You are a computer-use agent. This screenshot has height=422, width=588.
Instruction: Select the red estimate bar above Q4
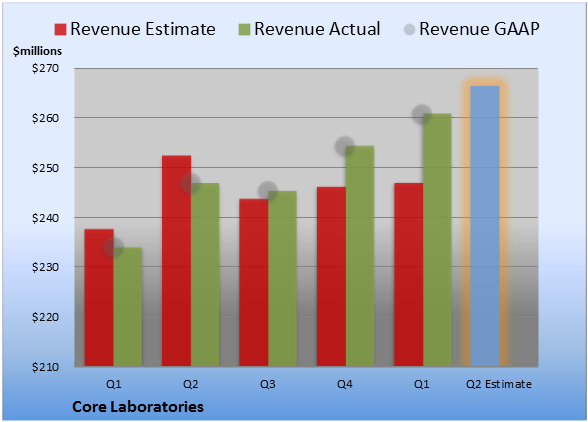(331, 276)
